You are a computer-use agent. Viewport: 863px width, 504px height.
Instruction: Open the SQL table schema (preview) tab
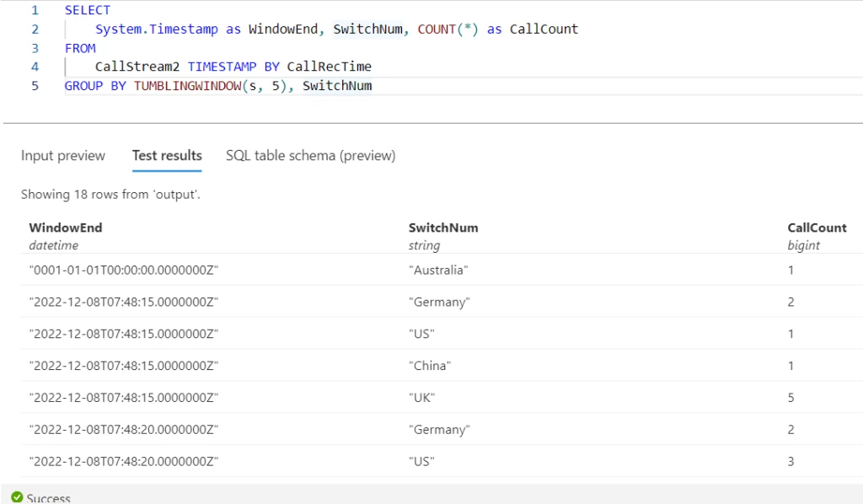310,156
